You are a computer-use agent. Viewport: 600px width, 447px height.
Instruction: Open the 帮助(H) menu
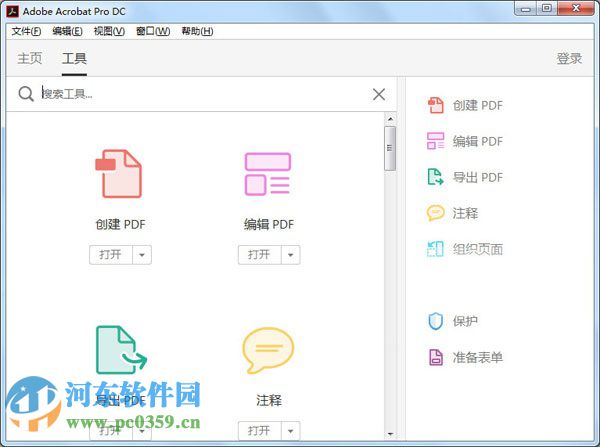click(197, 31)
